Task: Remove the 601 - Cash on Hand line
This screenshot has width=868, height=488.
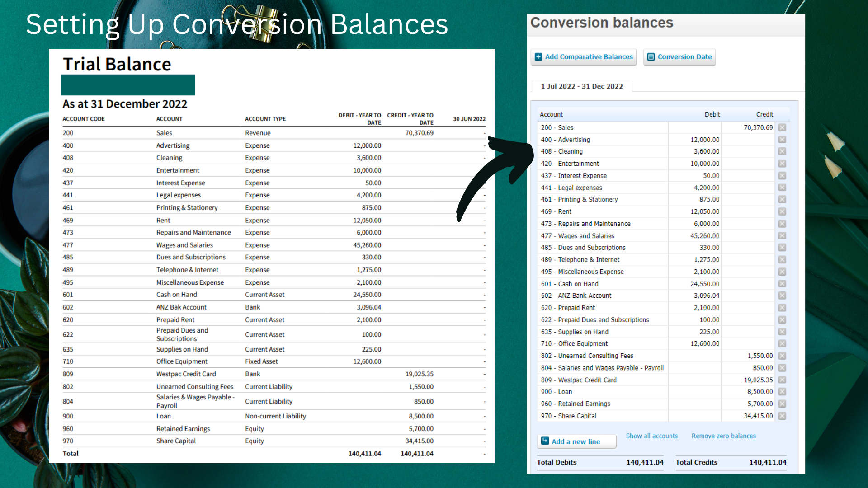Action: point(782,284)
